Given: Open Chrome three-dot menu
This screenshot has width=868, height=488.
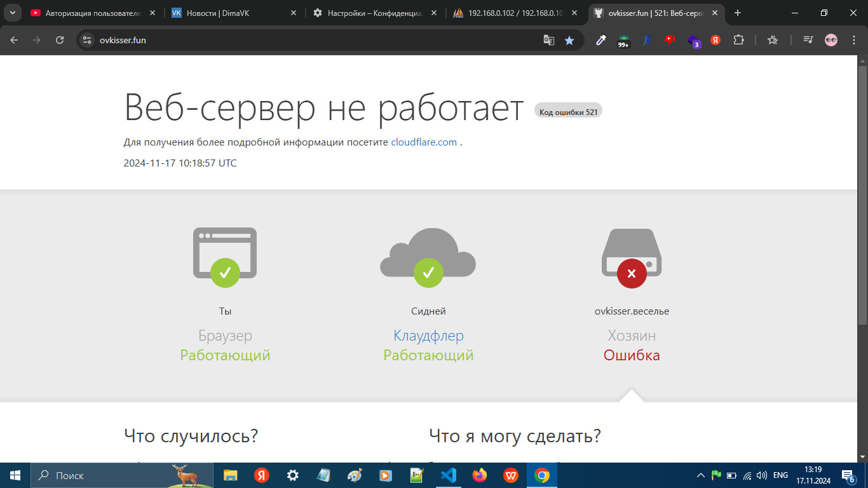Looking at the screenshot, I should click(x=854, y=40).
